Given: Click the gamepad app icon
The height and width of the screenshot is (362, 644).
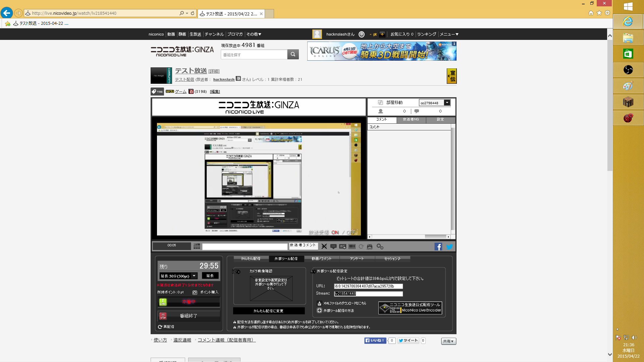Looking at the screenshot, I should point(370,246).
